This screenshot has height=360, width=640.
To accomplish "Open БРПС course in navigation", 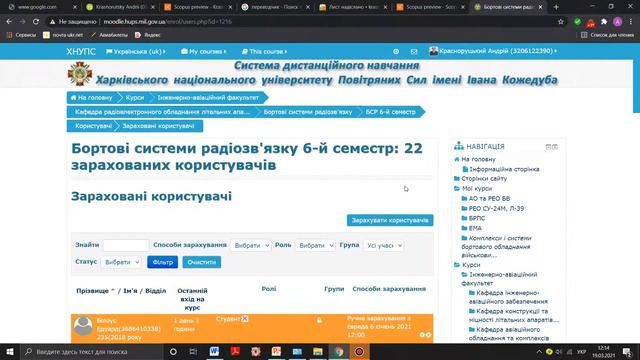I will (477, 218).
